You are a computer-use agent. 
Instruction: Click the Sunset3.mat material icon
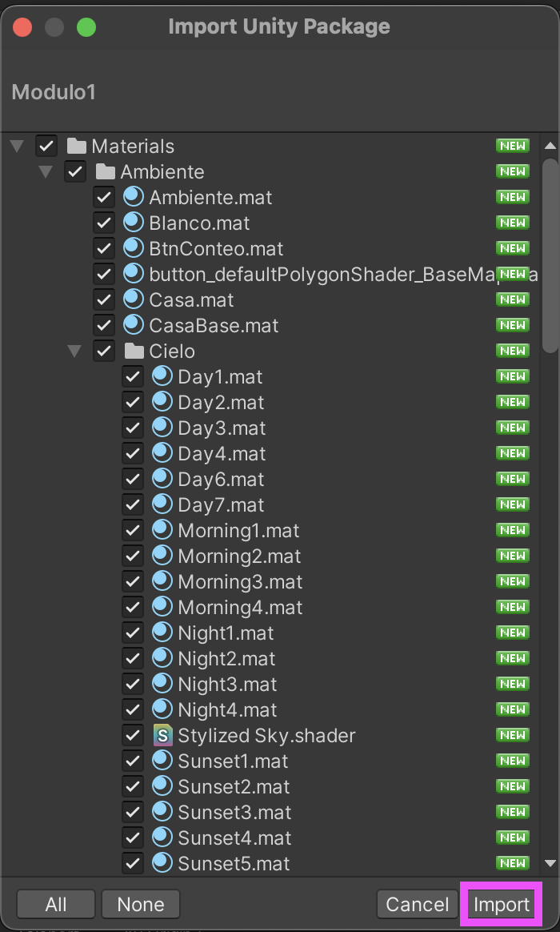click(162, 811)
